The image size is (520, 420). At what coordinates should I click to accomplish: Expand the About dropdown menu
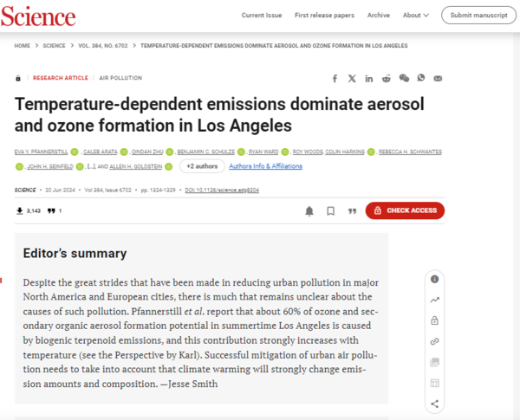click(415, 15)
